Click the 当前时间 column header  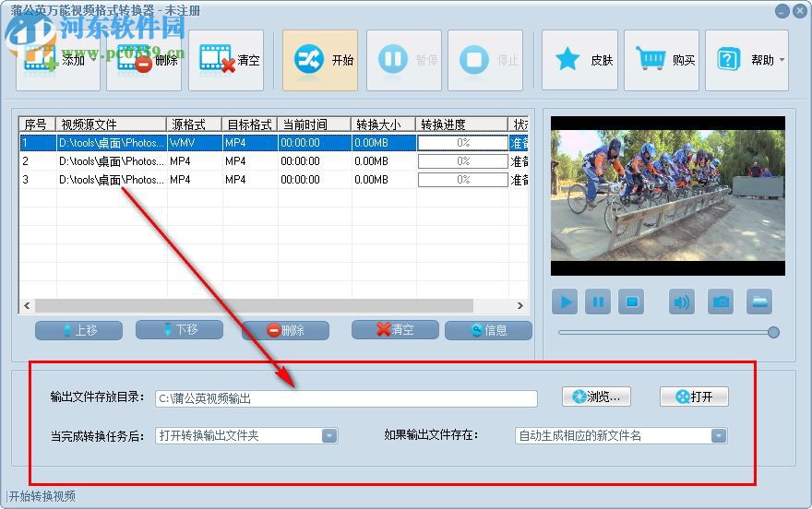[315, 124]
